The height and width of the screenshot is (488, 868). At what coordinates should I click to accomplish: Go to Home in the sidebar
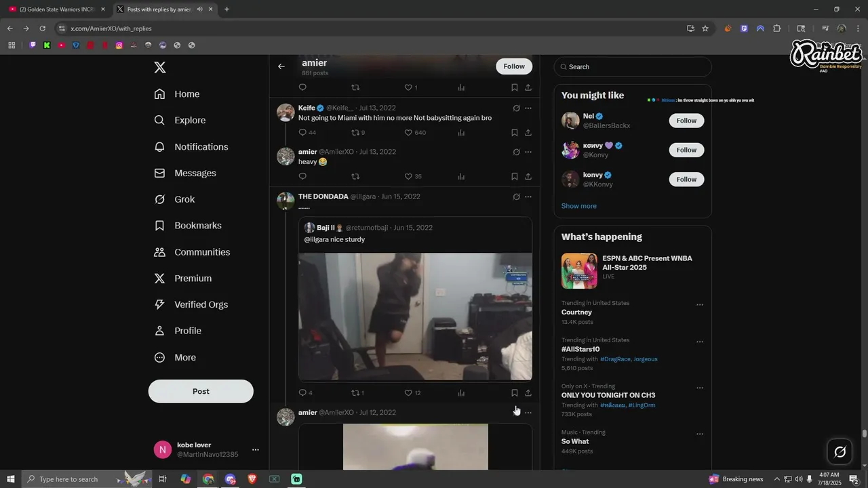click(x=177, y=94)
